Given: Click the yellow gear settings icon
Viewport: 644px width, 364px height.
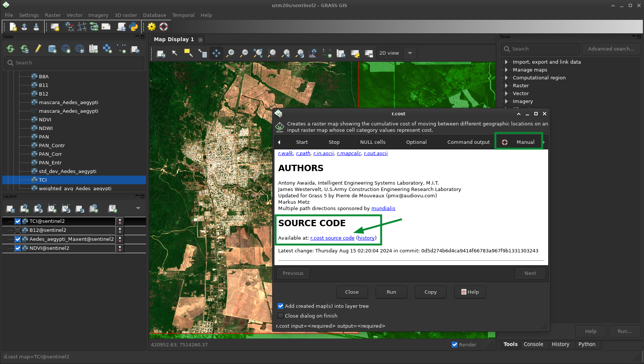Looking at the screenshot, I should click(x=152, y=27).
